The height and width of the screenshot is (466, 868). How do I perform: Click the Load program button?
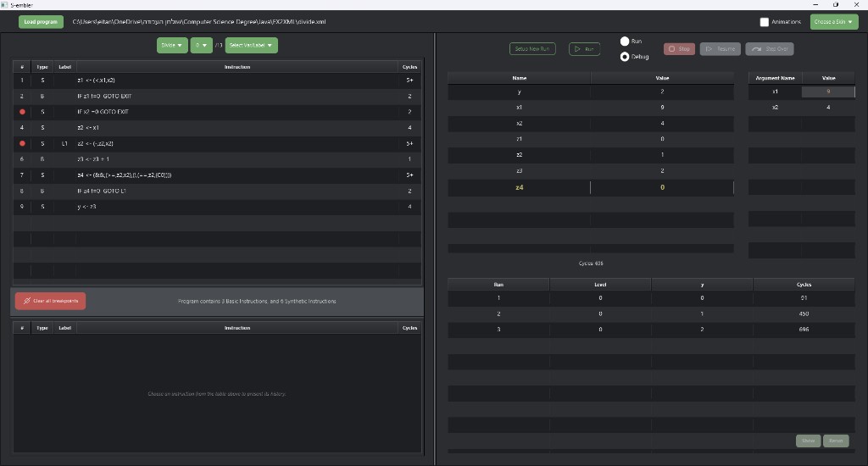click(x=41, y=21)
